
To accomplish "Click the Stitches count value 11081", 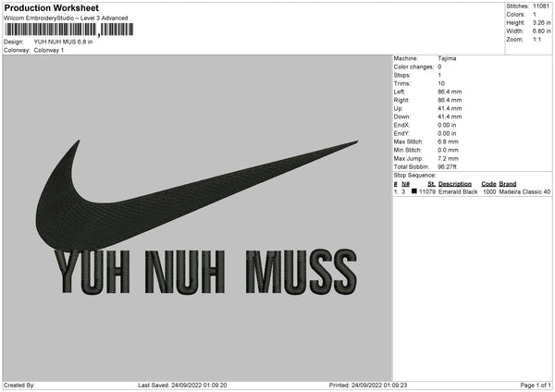I will tap(541, 6).
